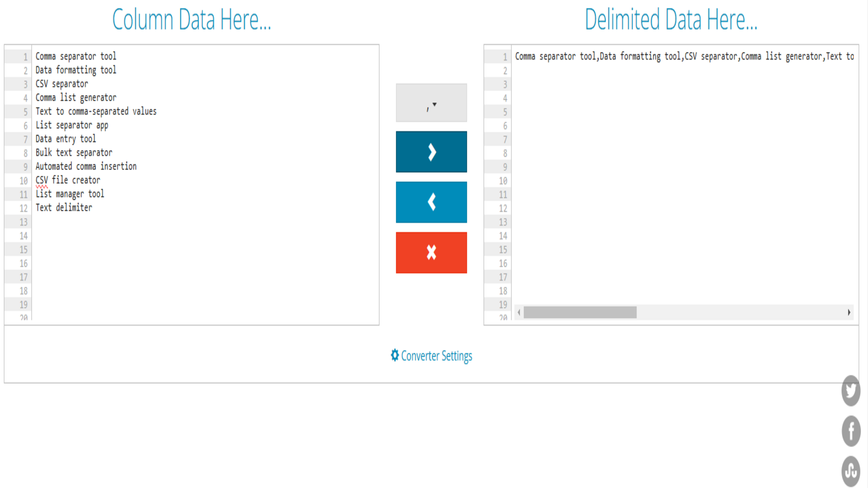
Task: Click the horizontal scrollbar thumb
Action: 580,312
